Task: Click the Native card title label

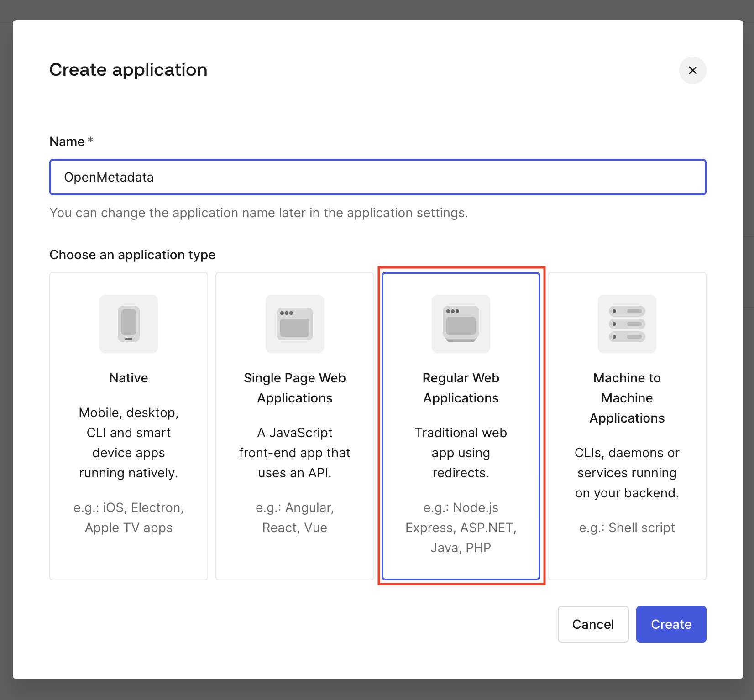Action: [128, 378]
